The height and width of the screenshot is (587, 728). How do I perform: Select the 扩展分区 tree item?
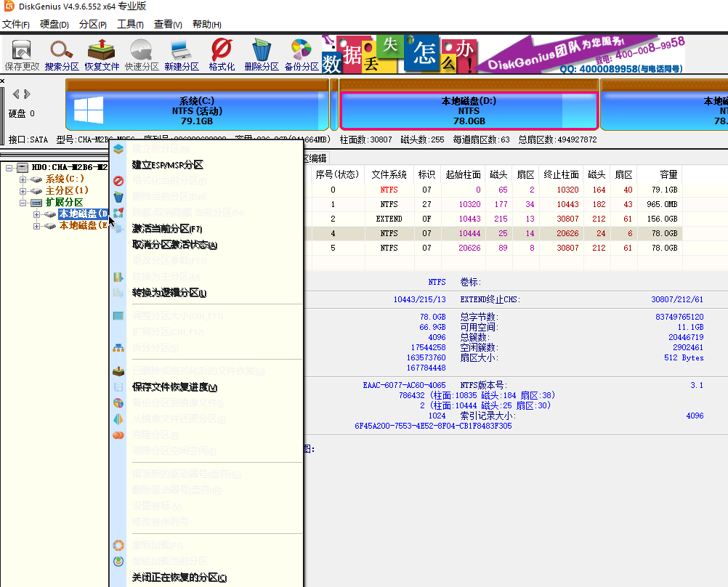tap(64, 202)
